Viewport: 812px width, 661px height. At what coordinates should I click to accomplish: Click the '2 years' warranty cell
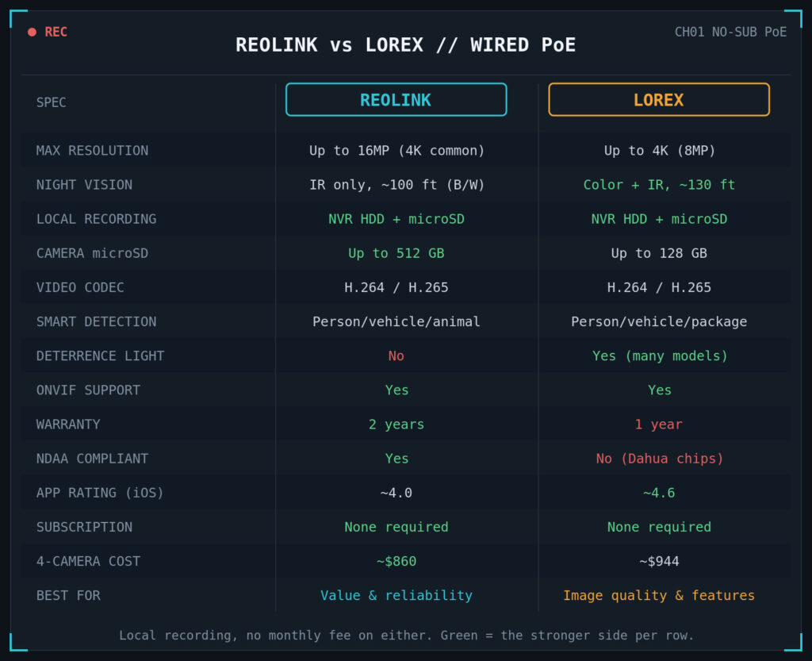(396, 425)
